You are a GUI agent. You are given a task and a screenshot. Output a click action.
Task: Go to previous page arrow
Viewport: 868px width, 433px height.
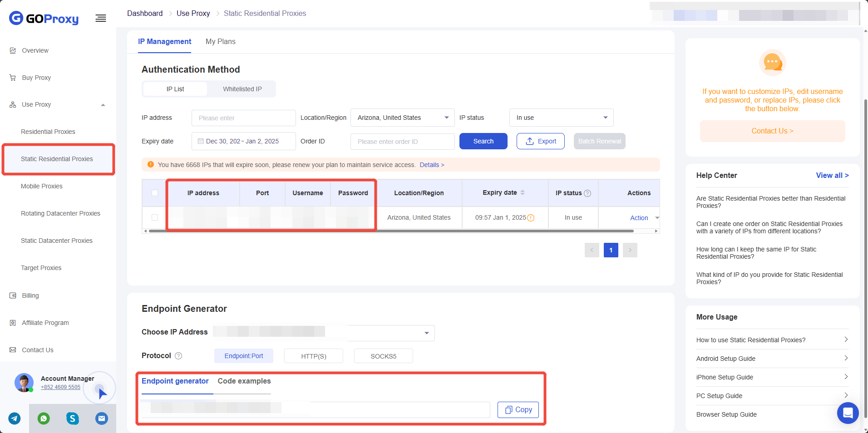point(592,250)
